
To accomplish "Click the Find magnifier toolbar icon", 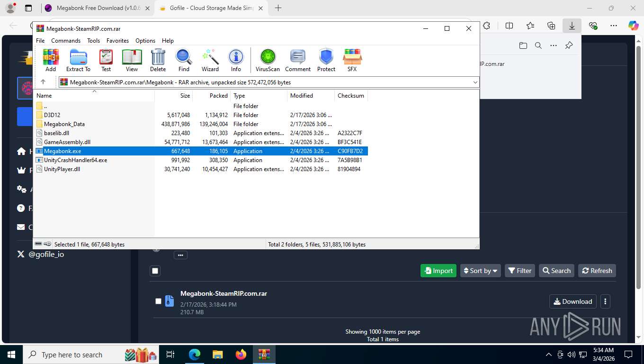I will click(184, 60).
